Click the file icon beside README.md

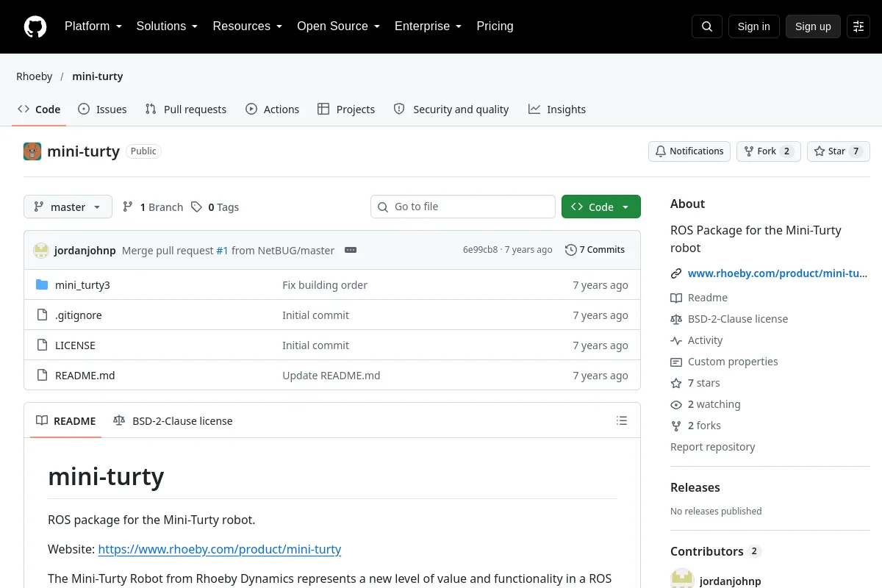pyautogui.click(x=42, y=376)
